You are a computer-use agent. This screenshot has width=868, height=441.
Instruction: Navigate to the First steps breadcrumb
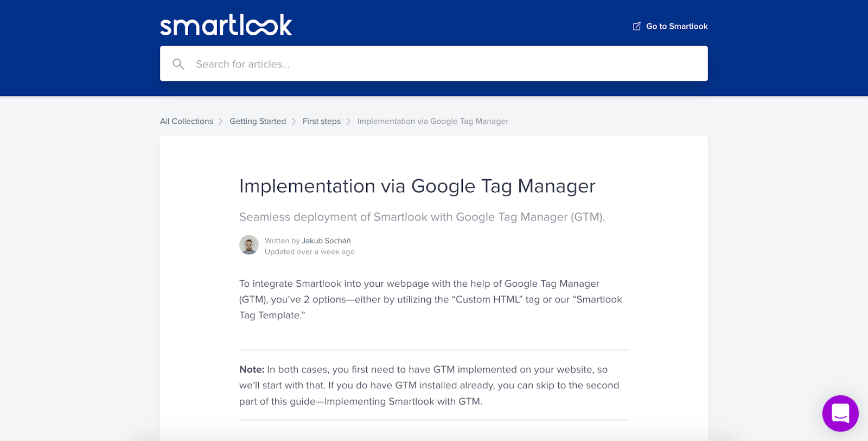pos(322,121)
